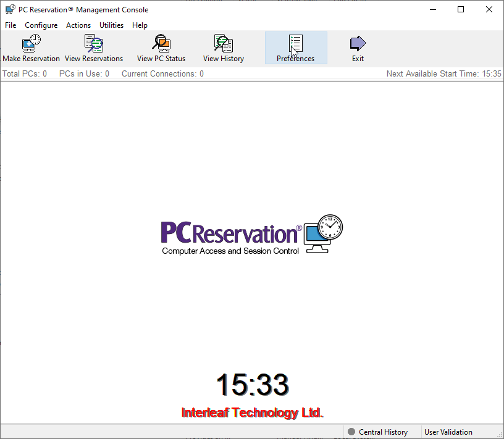
Task: Click the window resize grip corner
Action: click(500, 435)
